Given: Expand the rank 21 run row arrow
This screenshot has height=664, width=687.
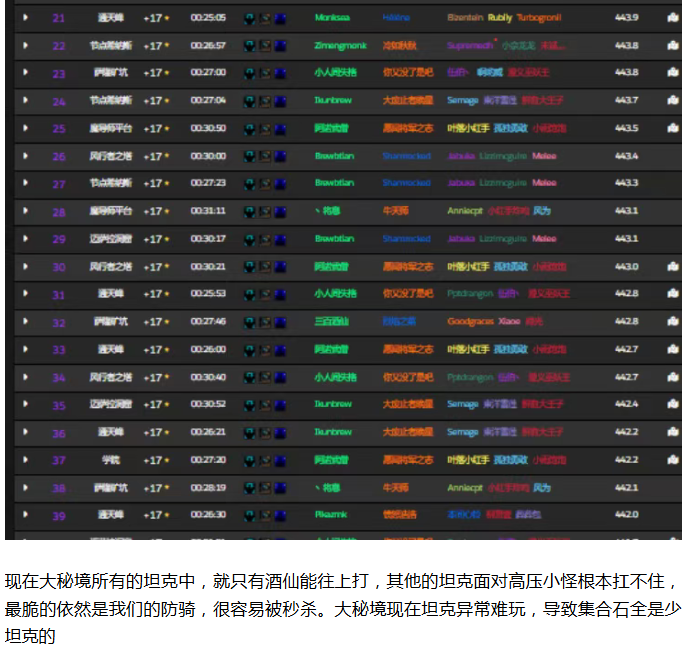Looking at the screenshot, I should tap(25, 18).
